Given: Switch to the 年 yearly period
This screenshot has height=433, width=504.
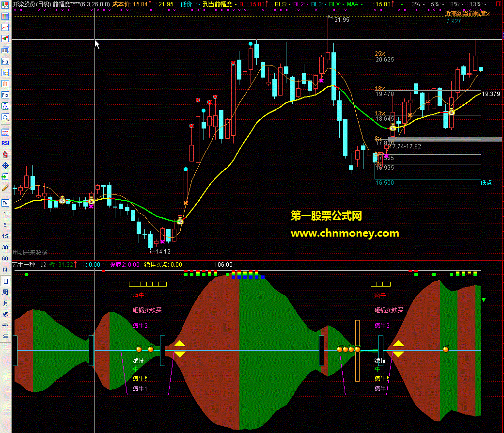Looking at the screenshot, I should [5, 337].
